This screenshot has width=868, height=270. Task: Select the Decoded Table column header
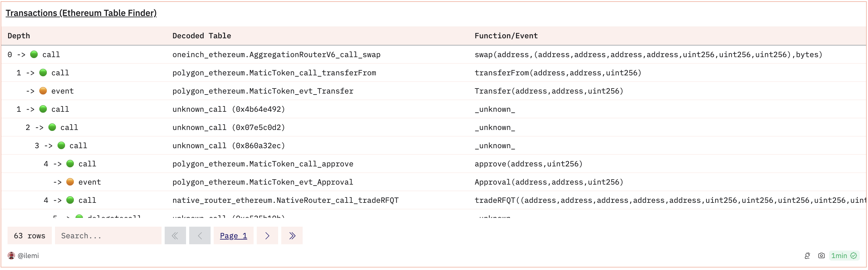point(201,36)
